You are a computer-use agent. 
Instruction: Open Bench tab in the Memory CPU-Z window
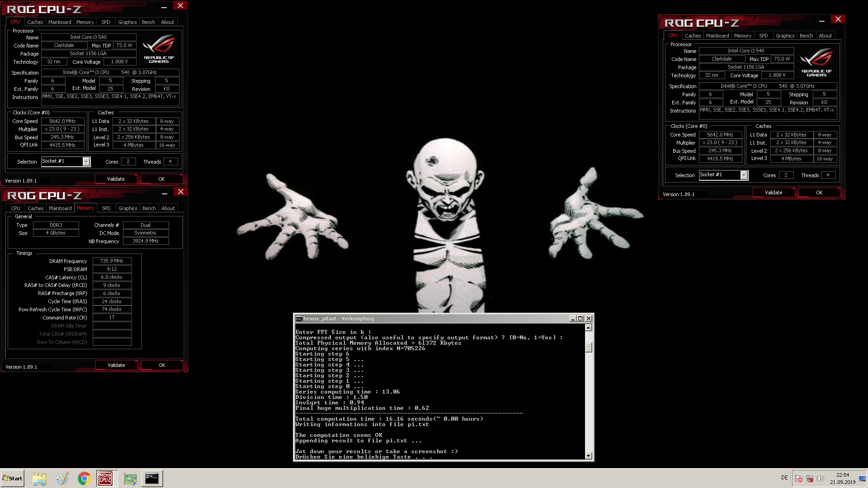tap(149, 208)
